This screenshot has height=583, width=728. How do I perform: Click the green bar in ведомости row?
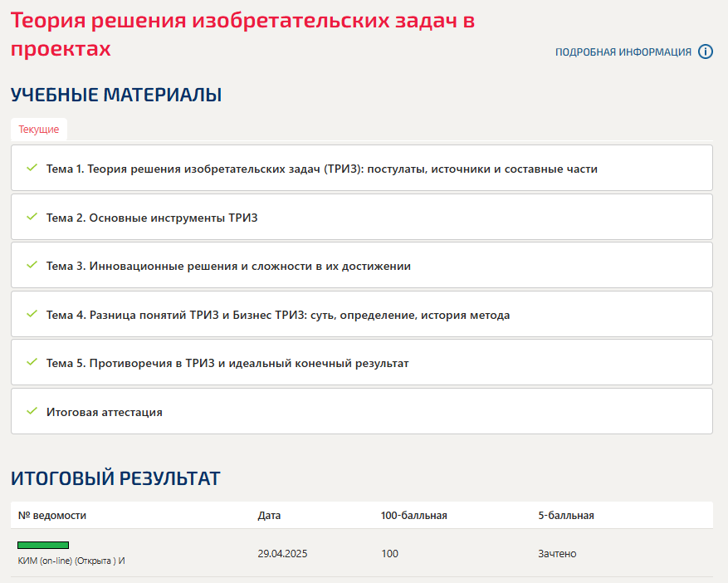click(43, 545)
